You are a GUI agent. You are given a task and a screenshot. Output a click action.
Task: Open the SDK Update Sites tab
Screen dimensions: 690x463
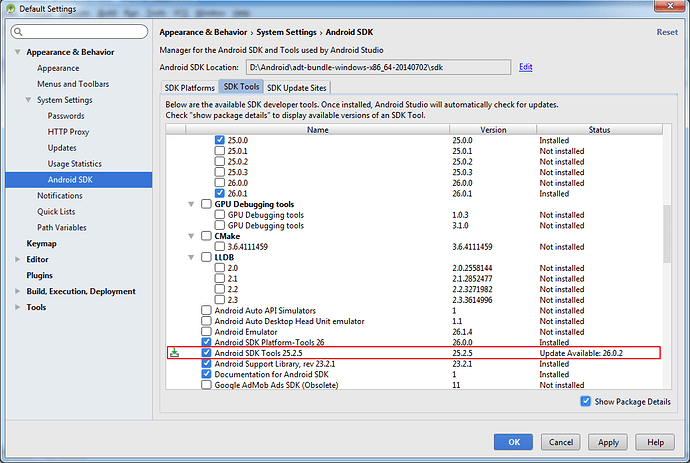296,88
